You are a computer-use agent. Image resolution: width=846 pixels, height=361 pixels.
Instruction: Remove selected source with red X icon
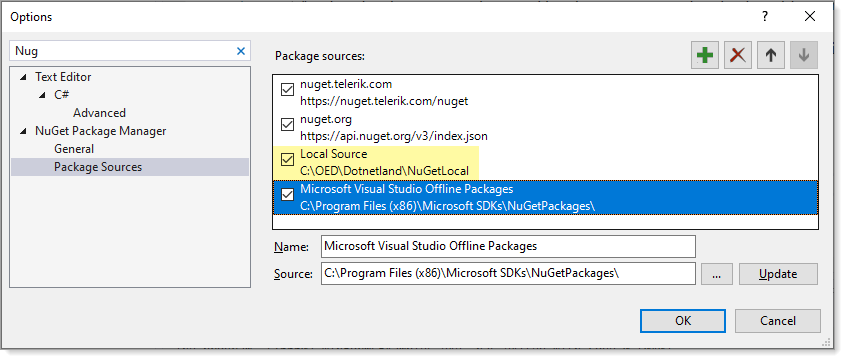pyautogui.click(x=738, y=55)
